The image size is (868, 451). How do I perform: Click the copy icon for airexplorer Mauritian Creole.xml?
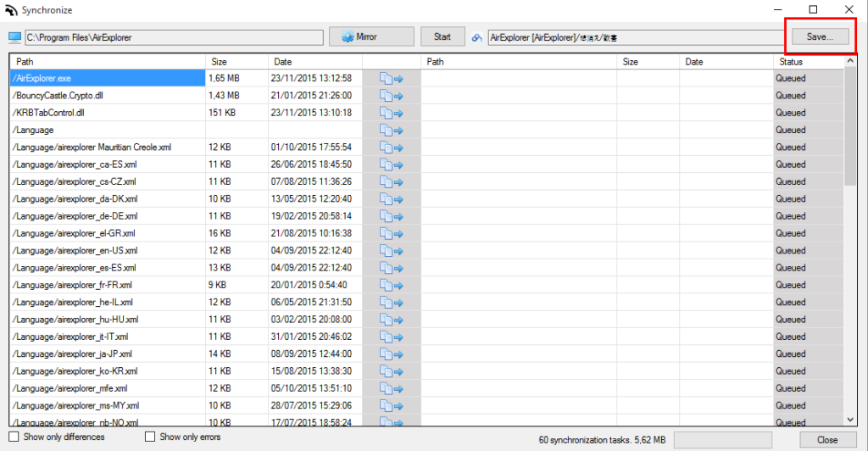click(392, 148)
